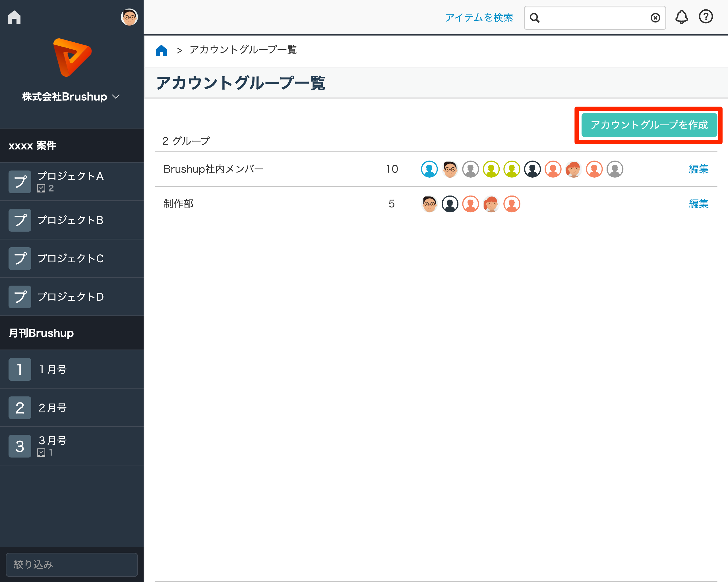Focus the top search input box
This screenshot has height=582, width=728.
595,18
